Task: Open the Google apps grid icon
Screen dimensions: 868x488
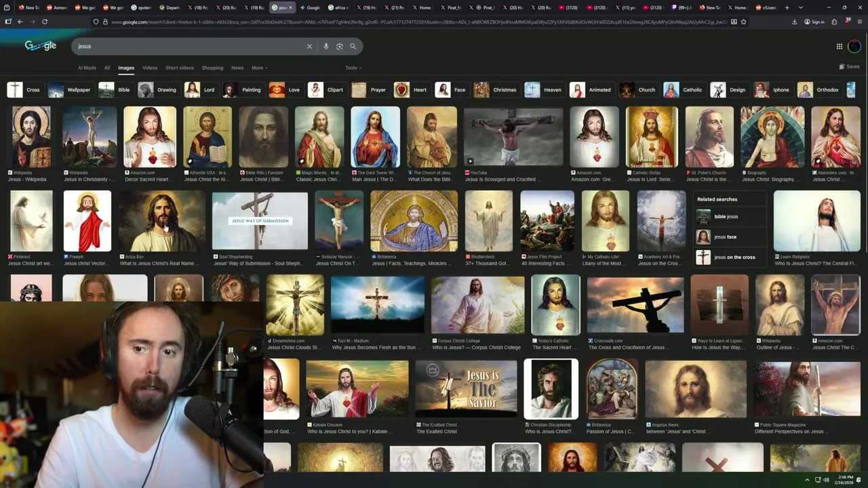Action: [839, 46]
